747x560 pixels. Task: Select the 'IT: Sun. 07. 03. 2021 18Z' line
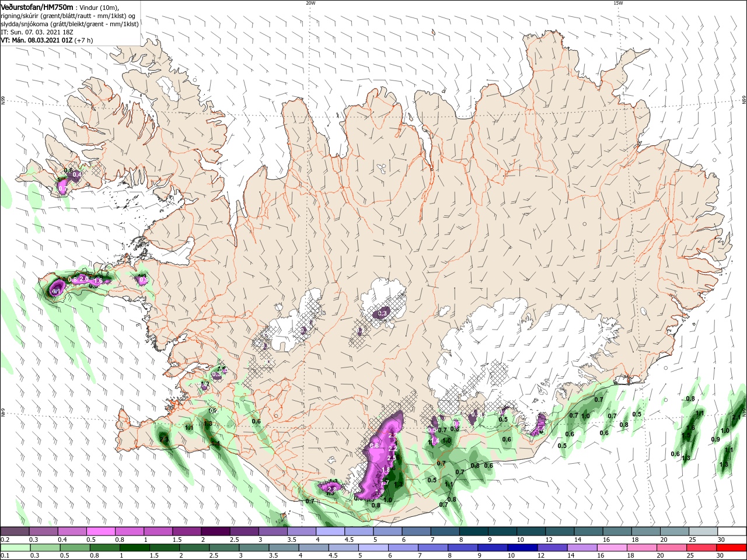37,32
